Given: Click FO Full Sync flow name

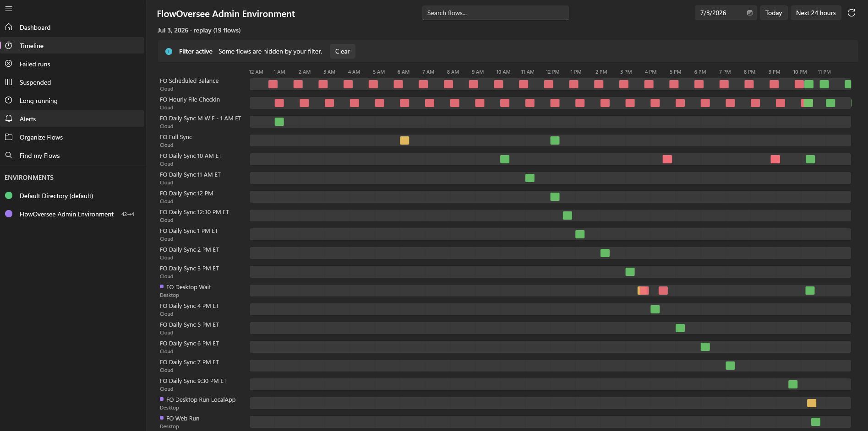Looking at the screenshot, I should pyautogui.click(x=176, y=137).
